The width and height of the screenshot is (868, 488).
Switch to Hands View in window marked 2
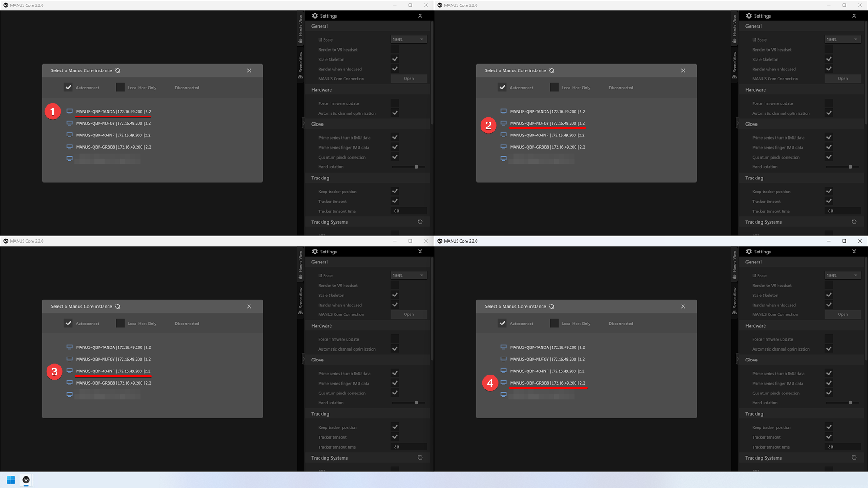click(735, 28)
